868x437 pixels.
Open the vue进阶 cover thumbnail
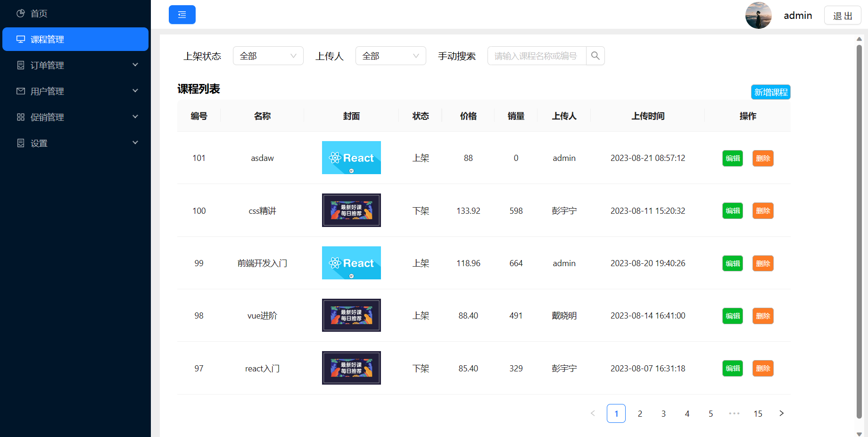pos(351,315)
